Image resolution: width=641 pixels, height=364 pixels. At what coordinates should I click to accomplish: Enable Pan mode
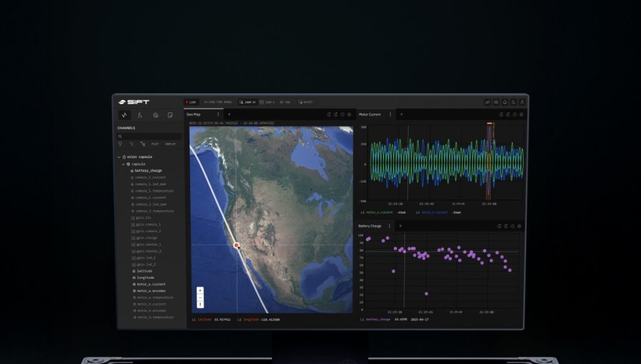coord(285,102)
